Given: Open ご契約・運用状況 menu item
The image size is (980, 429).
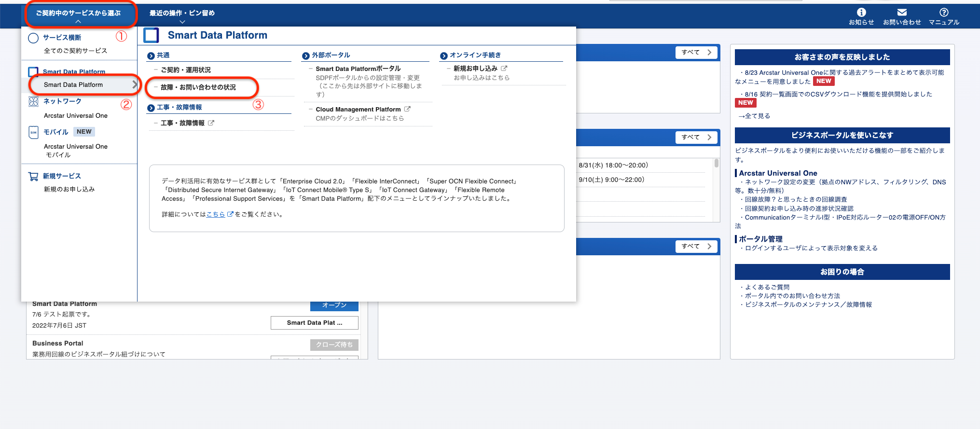Looking at the screenshot, I should pyautogui.click(x=186, y=70).
